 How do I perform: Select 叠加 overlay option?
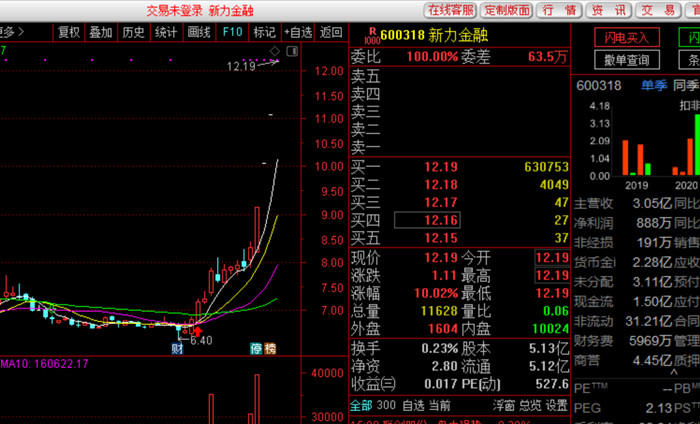tap(101, 32)
